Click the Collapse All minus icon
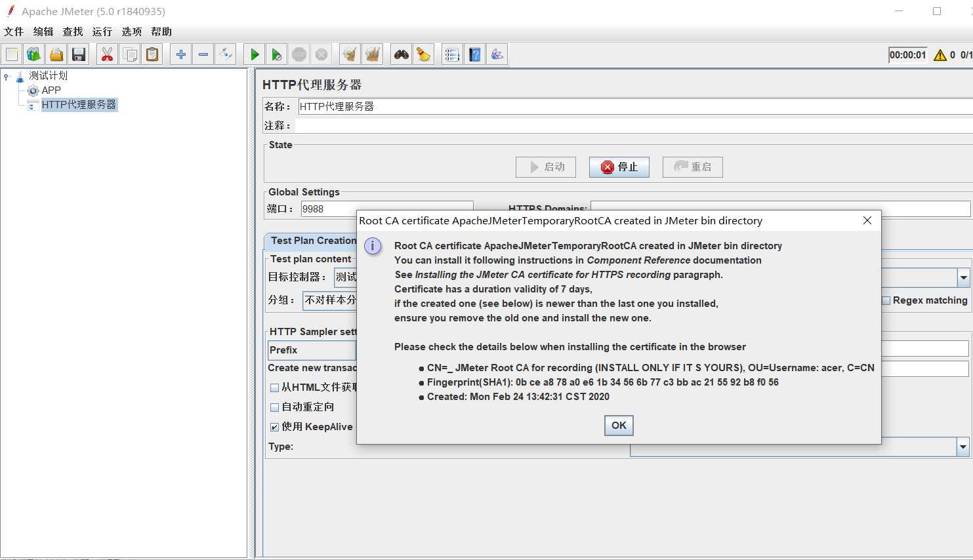This screenshot has width=973, height=560. [x=203, y=54]
